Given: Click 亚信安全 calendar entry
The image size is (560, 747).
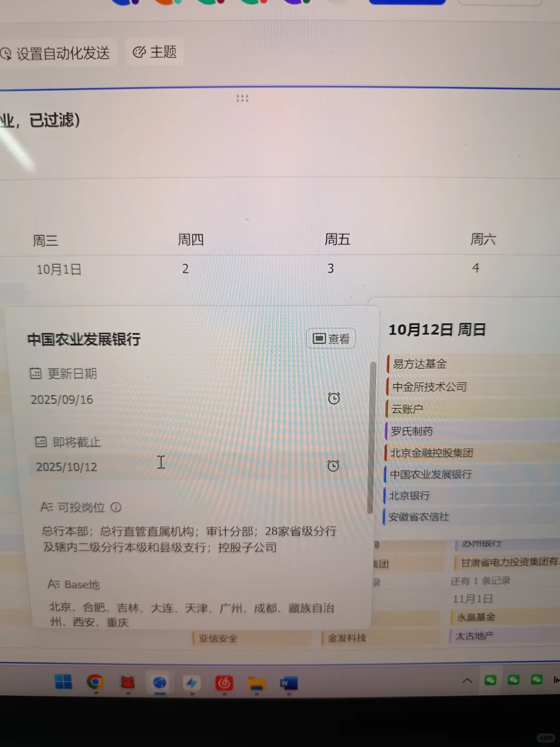Looking at the screenshot, I should 251,638.
